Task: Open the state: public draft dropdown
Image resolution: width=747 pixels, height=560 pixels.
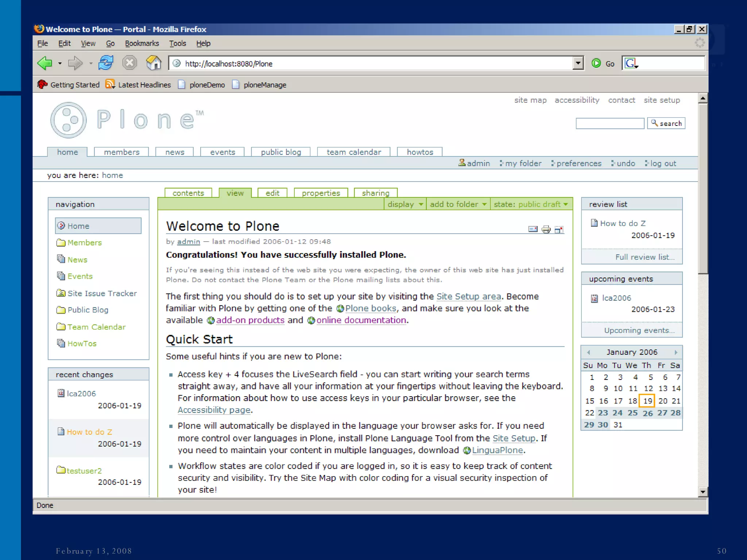Action: tap(531, 204)
